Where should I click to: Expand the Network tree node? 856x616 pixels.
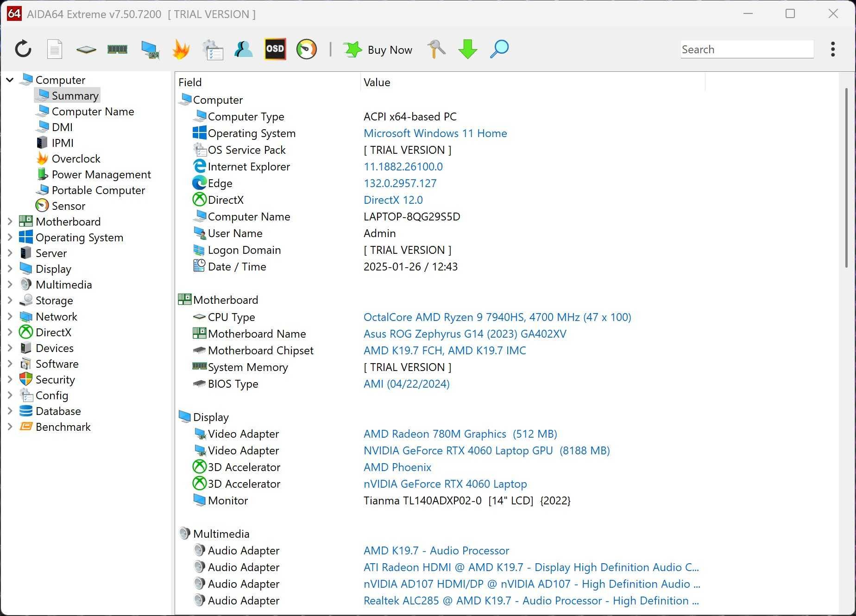pyautogui.click(x=10, y=316)
